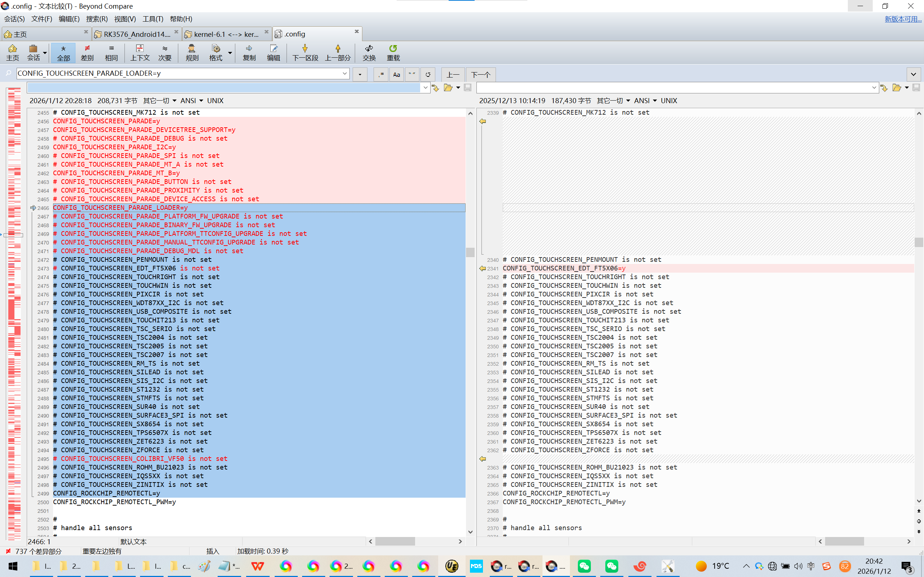Screen dimensions: 924x577
Task: Click the 复制 copy to right icon
Action: tap(249, 52)
